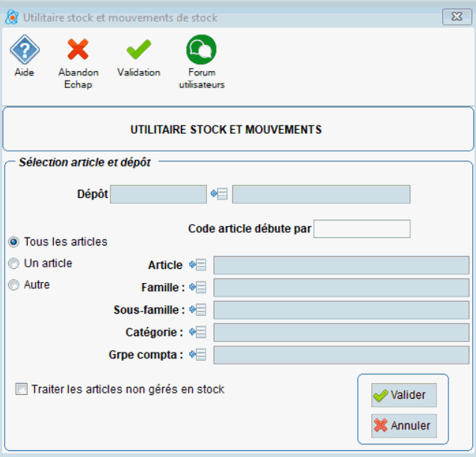Open the Catégorie lookup list icon
The image size is (476, 457).
coord(198,332)
